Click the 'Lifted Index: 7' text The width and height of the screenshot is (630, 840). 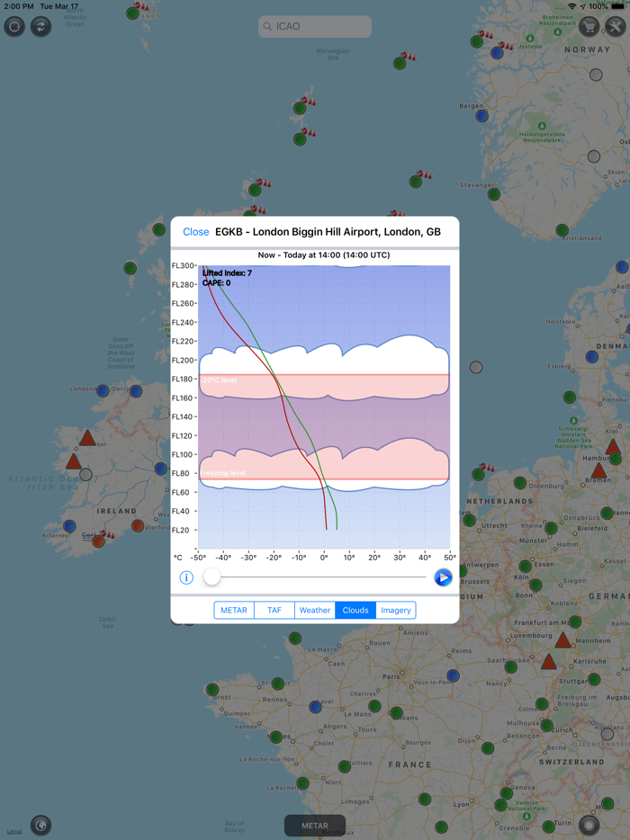pos(228,273)
